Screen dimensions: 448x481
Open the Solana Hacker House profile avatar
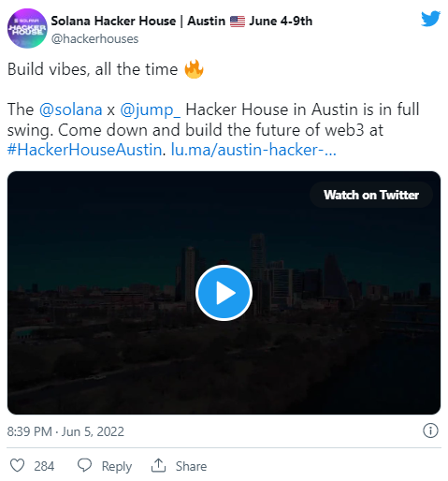27,28
